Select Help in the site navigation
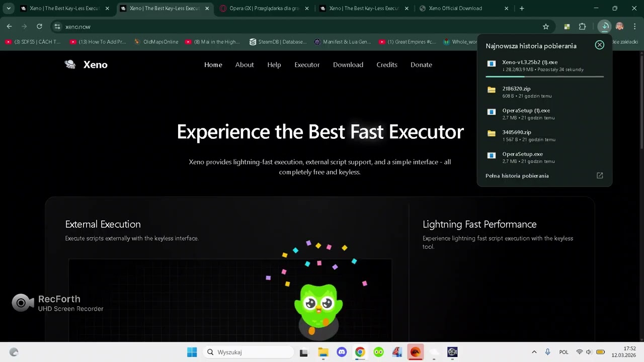Screen dimensions: 644x362 click(274, 65)
